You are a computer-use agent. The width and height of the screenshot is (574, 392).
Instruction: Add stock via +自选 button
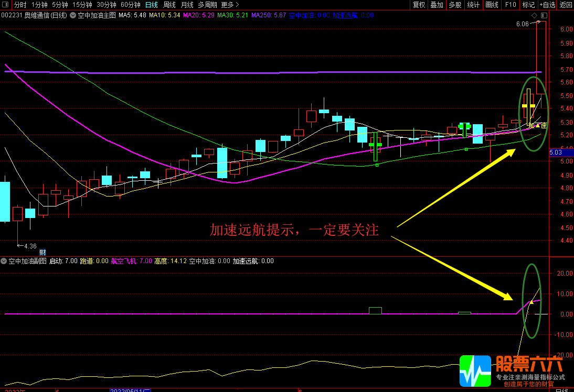click(x=547, y=5)
